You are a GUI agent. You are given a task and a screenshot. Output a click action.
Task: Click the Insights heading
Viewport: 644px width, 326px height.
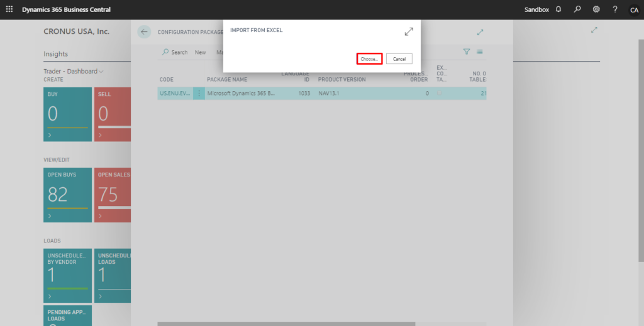(x=56, y=54)
